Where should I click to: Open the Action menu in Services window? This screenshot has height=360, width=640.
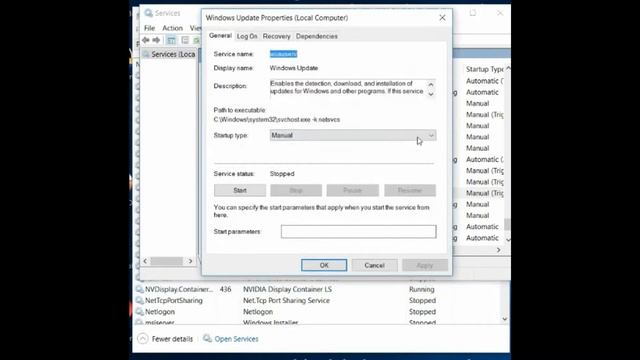pyautogui.click(x=172, y=28)
